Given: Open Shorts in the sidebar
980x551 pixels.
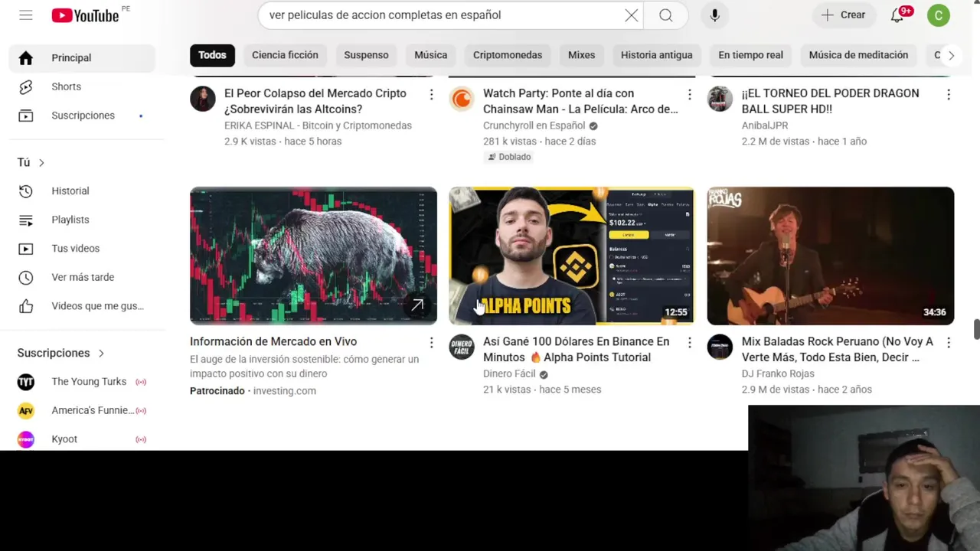Looking at the screenshot, I should [82, 86].
